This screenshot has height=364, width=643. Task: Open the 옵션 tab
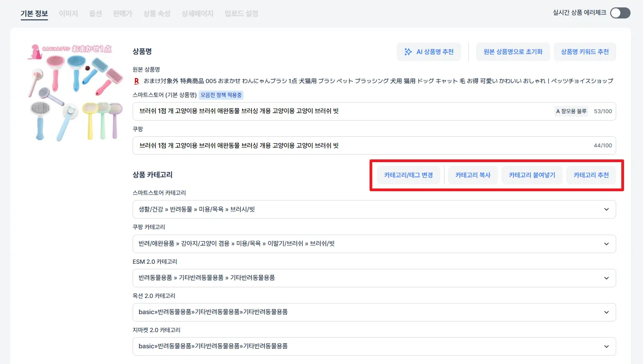96,14
